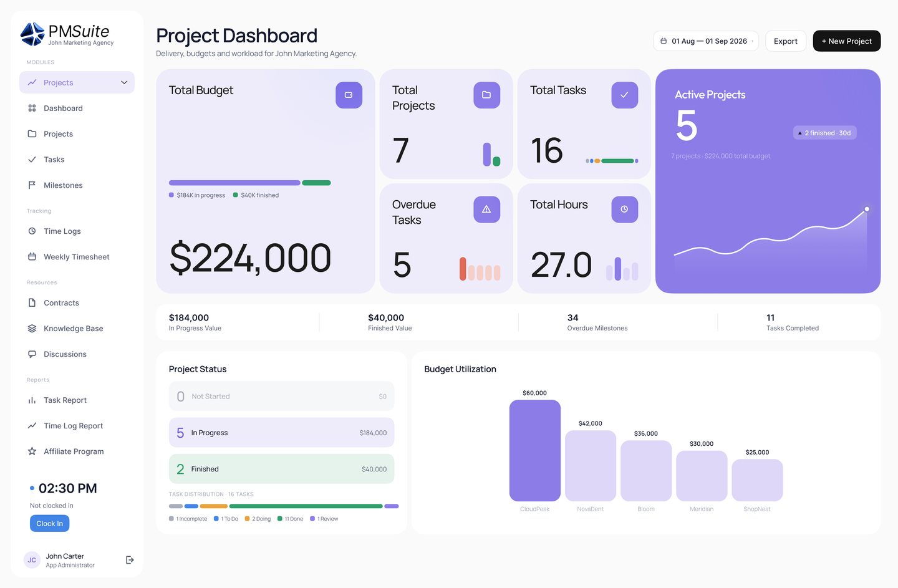The height and width of the screenshot is (588, 898).
Task: Click the green Done segment of task distribution
Action: point(306,506)
